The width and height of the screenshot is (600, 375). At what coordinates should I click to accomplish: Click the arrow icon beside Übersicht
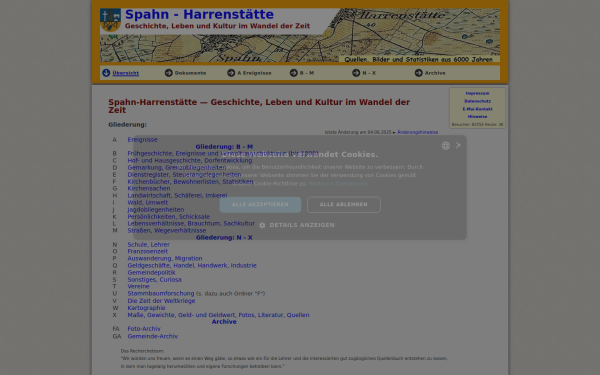click(106, 73)
